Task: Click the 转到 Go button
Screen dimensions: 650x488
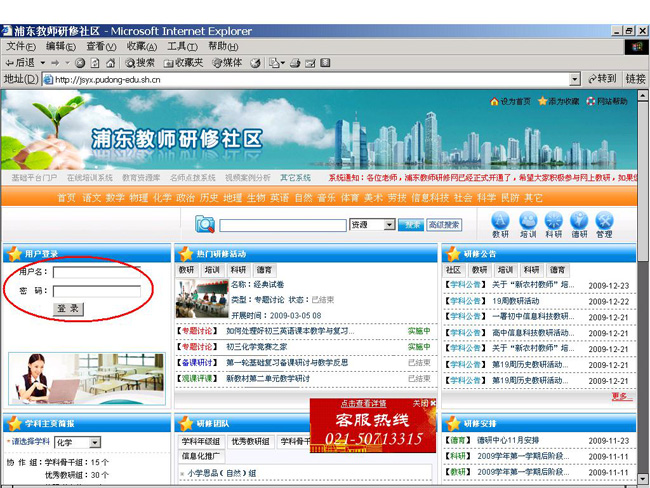Action: point(602,79)
